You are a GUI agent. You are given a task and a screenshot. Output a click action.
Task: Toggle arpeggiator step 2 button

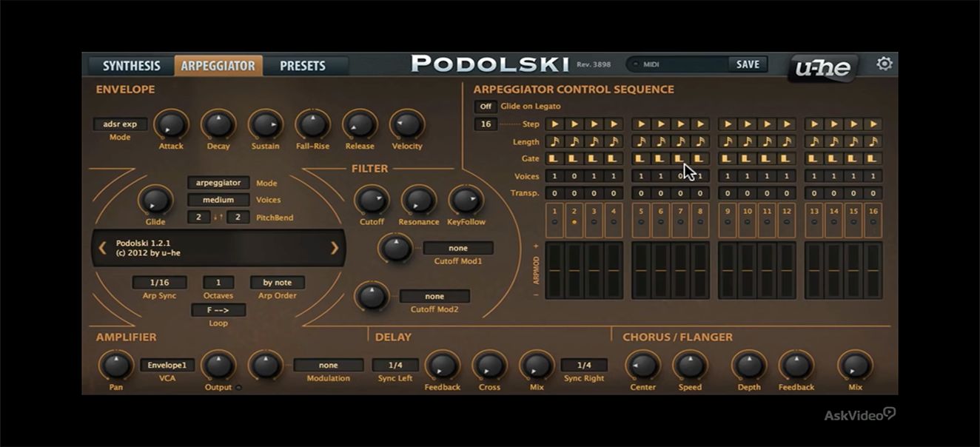coord(574,221)
